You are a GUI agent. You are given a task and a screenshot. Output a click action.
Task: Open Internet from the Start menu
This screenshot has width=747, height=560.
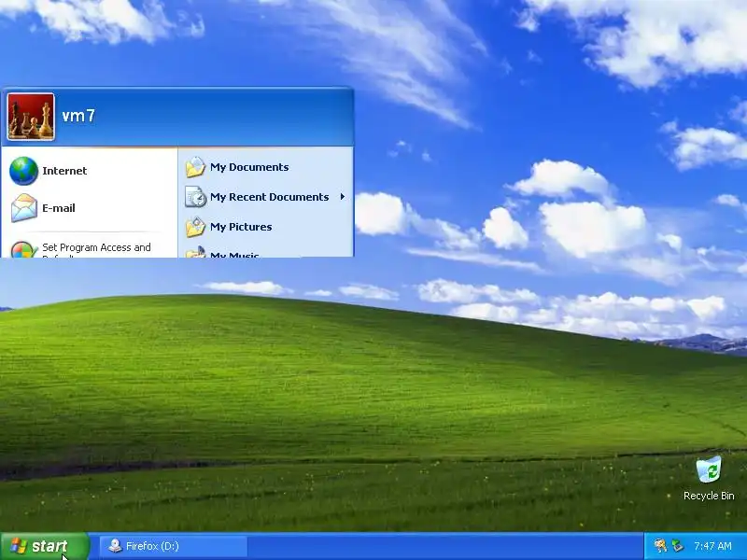(x=90, y=171)
